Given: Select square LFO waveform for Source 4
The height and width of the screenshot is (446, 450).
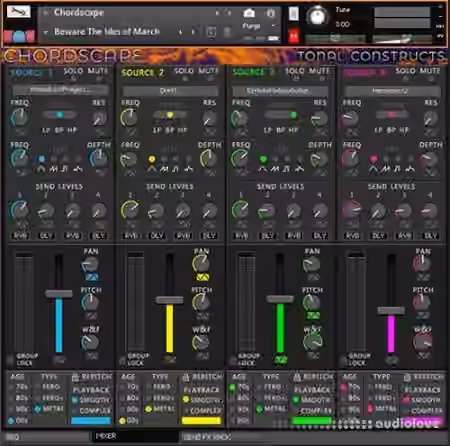Looking at the screenshot, I should click(x=397, y=169).
